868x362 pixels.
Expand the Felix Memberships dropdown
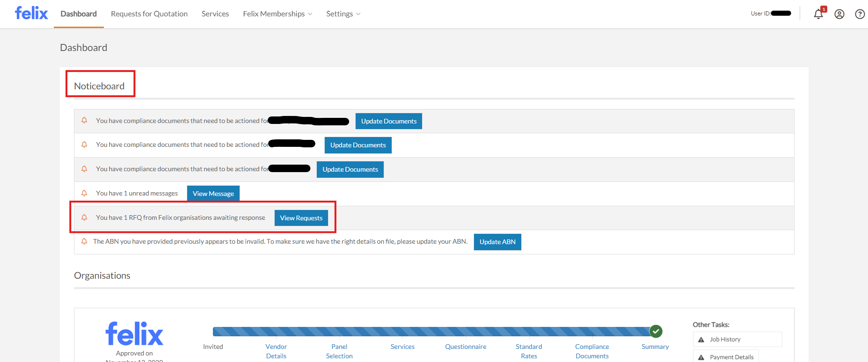pos(277,14)
